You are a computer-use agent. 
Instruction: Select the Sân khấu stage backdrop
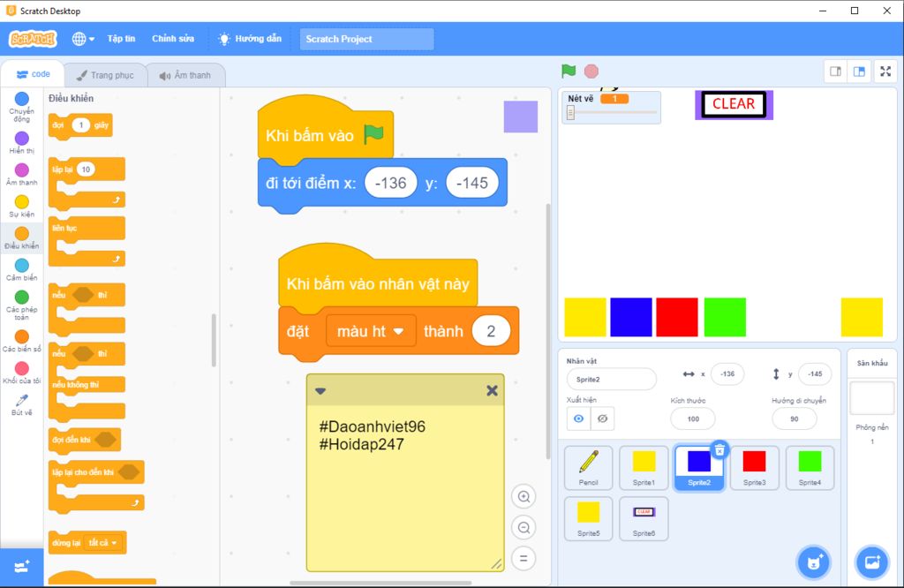click(x=871, y=398)
